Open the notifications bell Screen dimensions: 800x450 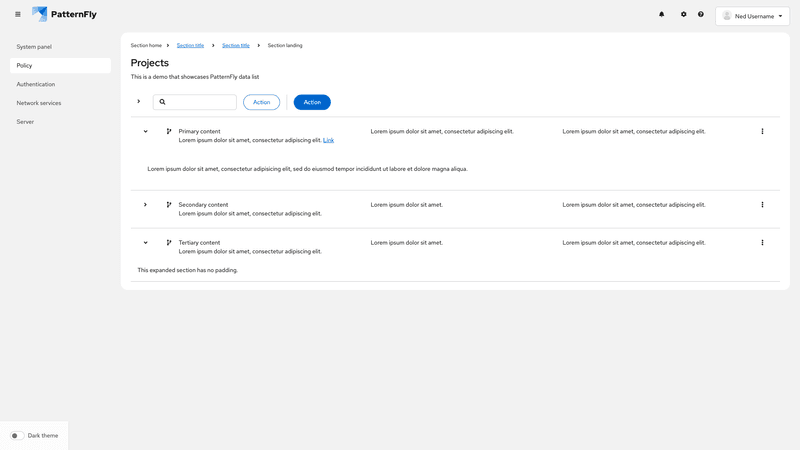661,14
